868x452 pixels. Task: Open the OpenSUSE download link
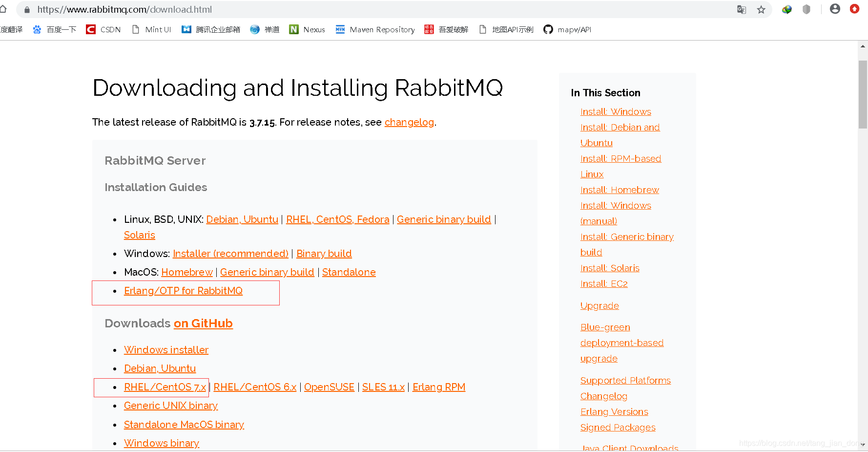(329, 387)
